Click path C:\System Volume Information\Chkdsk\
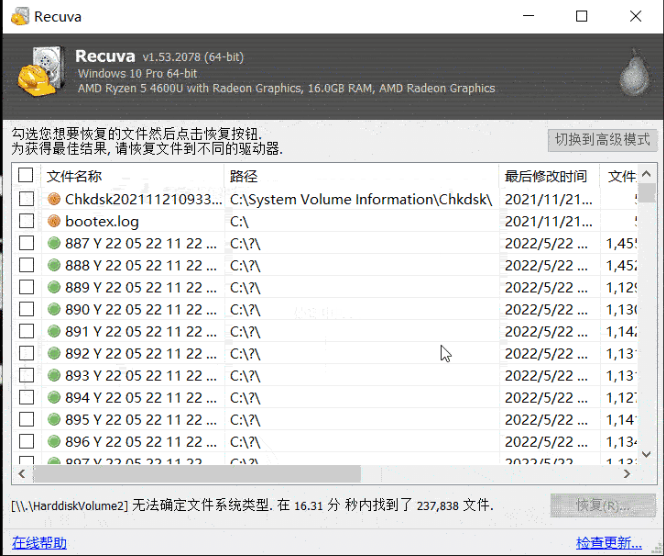Screen dimensions: 664x556 pyautogui.click(x=361, y=199)
